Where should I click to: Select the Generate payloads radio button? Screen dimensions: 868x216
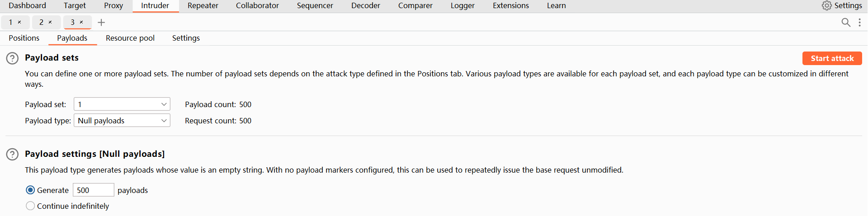pyautogui.click(x=30, y=190)
